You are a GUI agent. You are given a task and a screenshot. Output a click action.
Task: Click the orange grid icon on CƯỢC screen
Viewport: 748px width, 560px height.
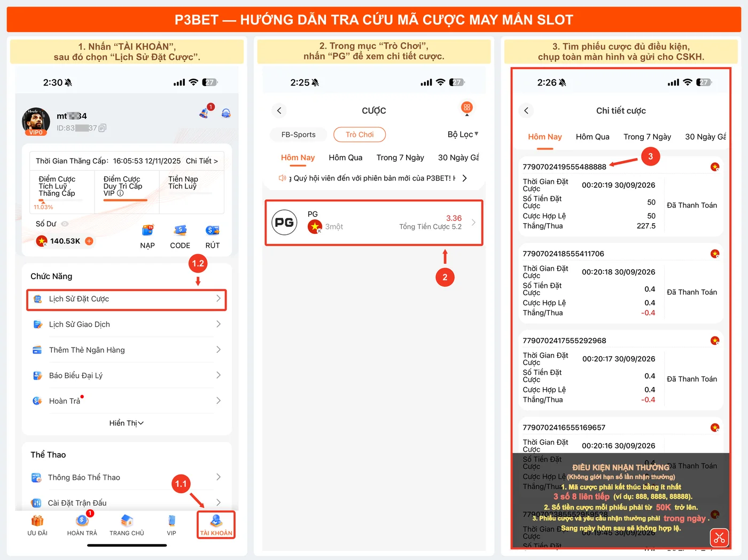467,108
